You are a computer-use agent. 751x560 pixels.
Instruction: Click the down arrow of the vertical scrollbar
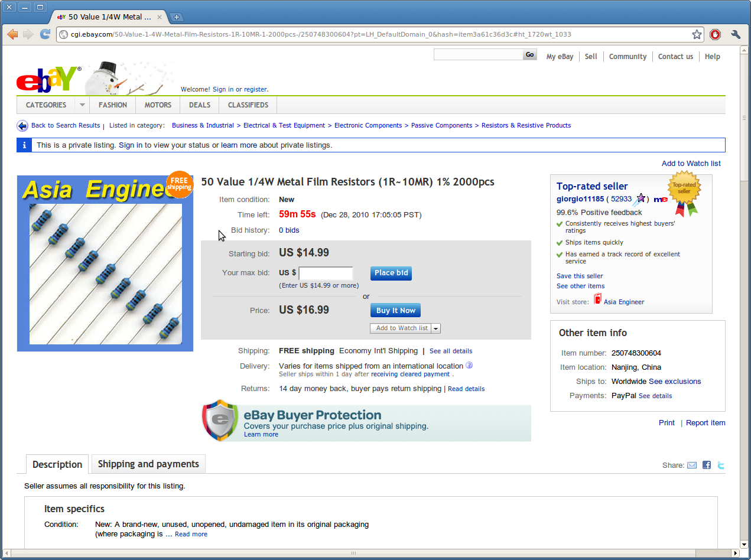coord(743,545)
